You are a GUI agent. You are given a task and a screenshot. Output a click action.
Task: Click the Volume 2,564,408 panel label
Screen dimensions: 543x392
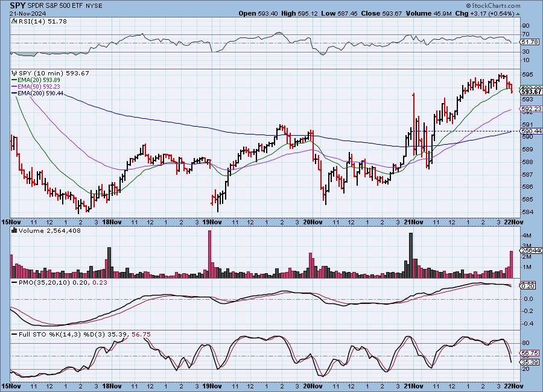tap(49, 230)
